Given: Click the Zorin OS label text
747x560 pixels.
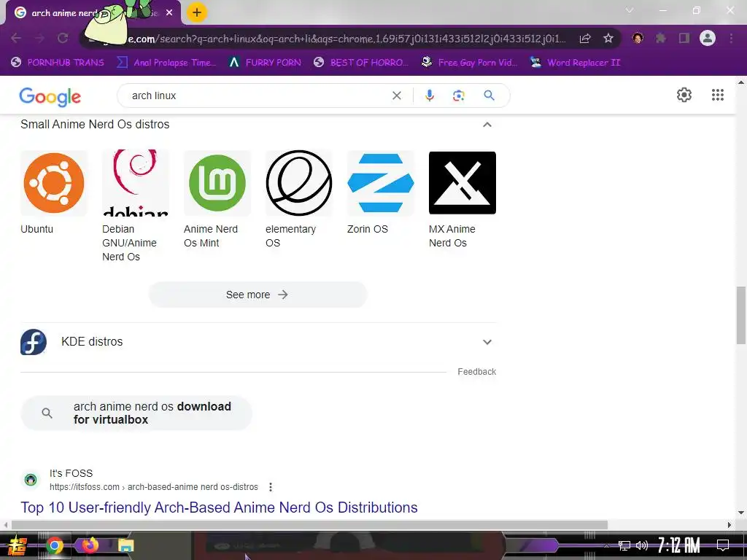Looking at the screenshot, I should coord(368,229).
